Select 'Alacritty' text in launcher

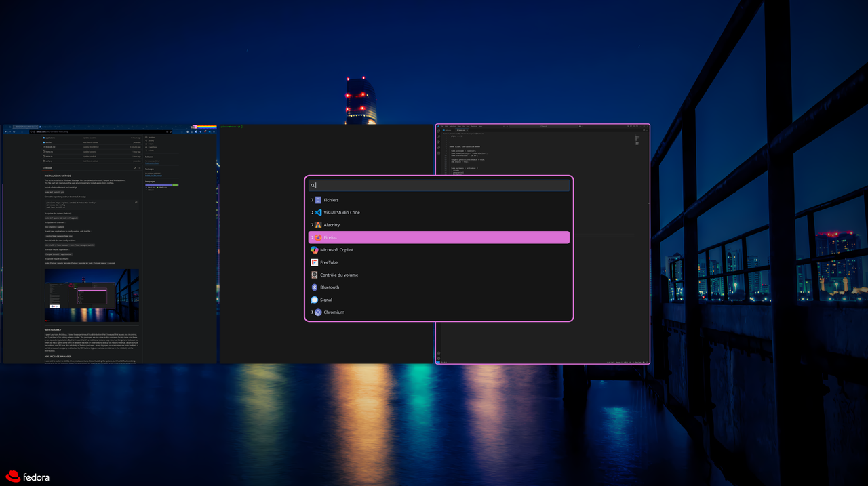332,225
